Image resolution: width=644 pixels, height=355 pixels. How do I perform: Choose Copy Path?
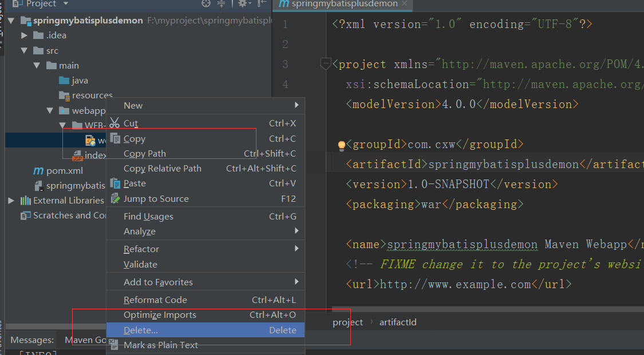206,153
